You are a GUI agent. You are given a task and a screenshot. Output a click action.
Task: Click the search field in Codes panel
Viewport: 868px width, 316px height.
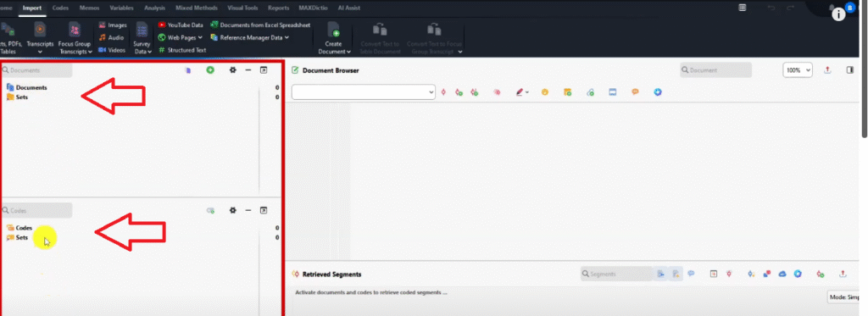pos(36,210)
